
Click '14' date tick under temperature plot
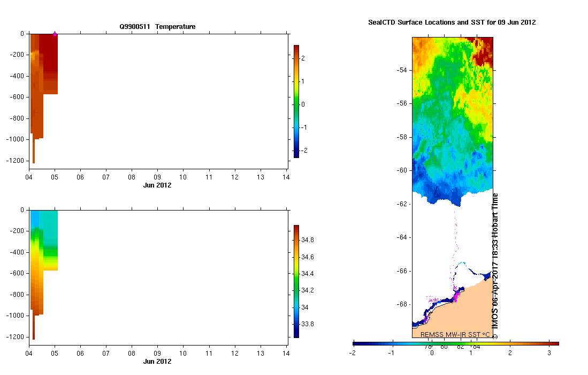tap(286, 177)
